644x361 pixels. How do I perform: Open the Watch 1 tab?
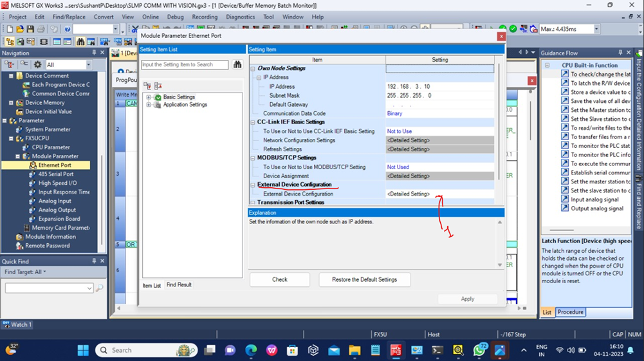tap(17, 324)
